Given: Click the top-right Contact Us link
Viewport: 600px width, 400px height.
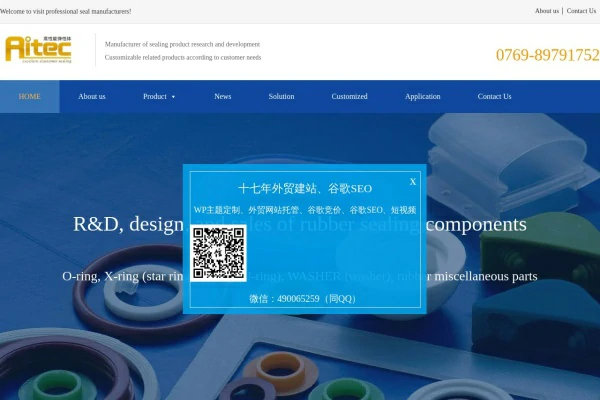Looking at the screenshot, I should [x=581, y=11].
